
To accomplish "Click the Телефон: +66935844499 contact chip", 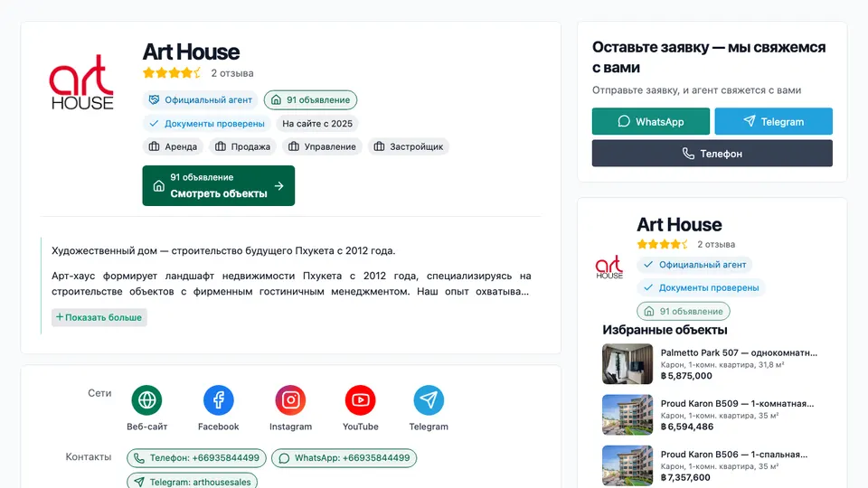I will tap(196, 458).
